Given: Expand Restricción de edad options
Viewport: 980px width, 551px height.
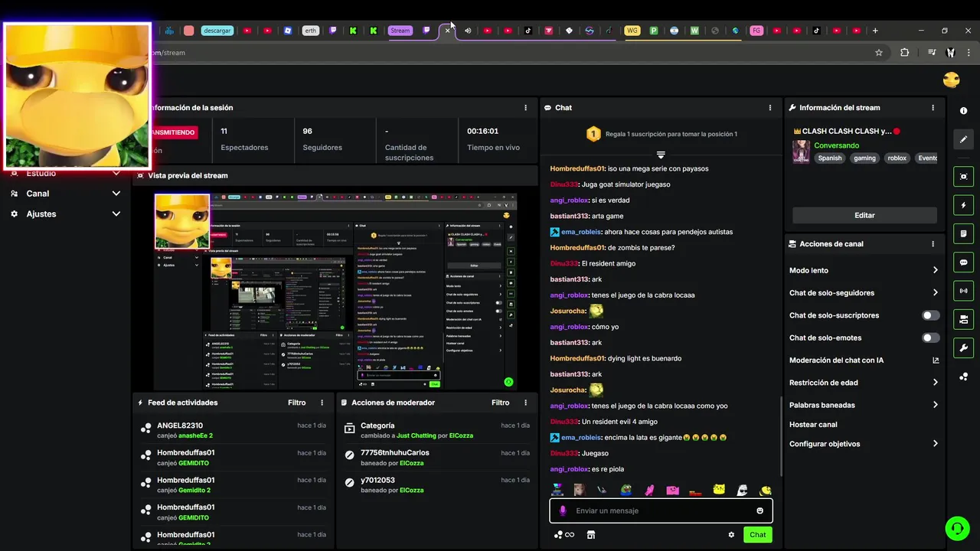Looking at the screenshot, I should pos(936,383).
